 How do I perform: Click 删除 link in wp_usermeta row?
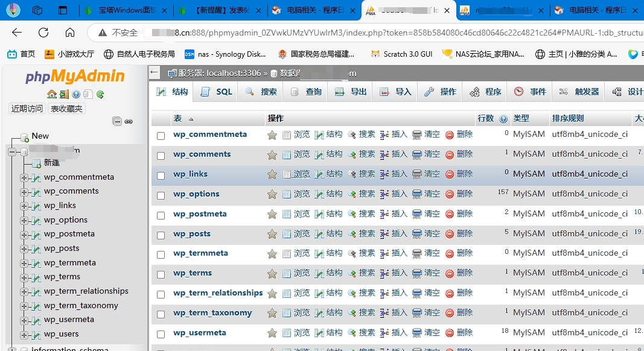tap(465, 332)
